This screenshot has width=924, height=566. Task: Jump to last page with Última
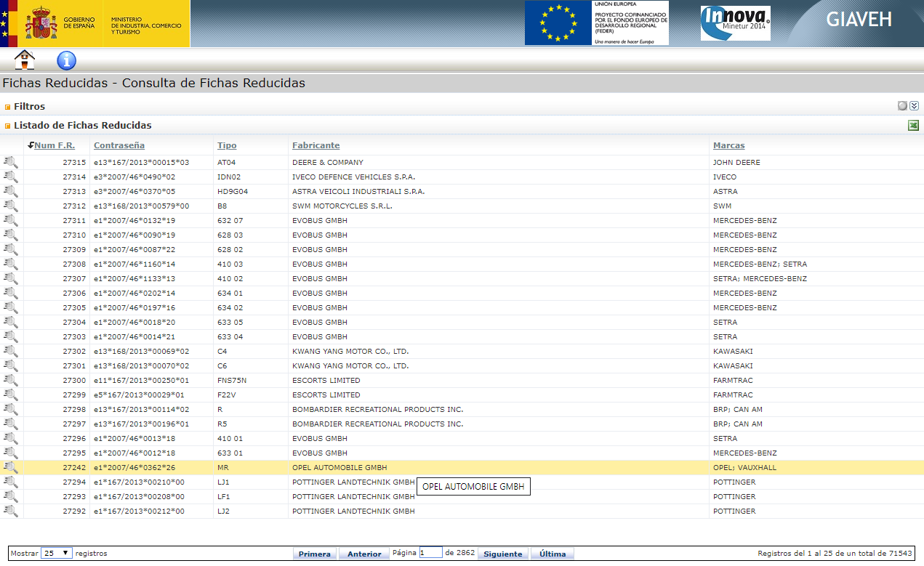click(553, 554)
